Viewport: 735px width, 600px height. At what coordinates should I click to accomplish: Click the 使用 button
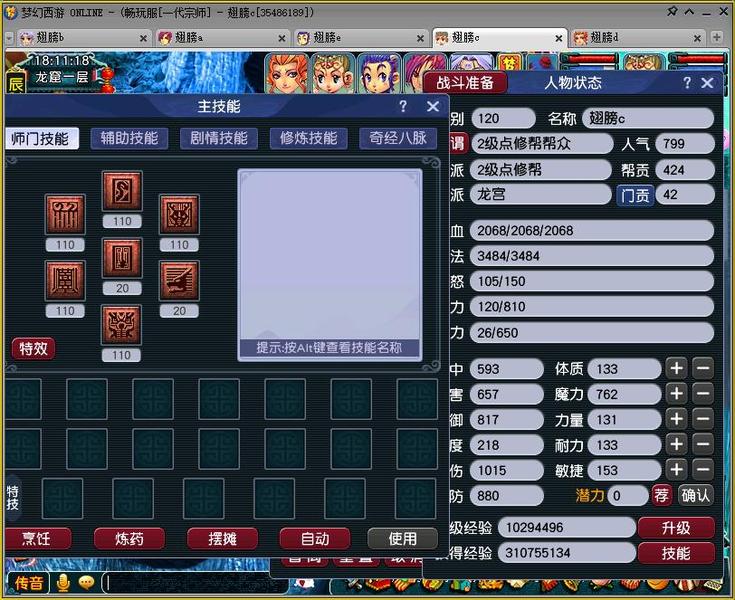(x=403, y=539)
